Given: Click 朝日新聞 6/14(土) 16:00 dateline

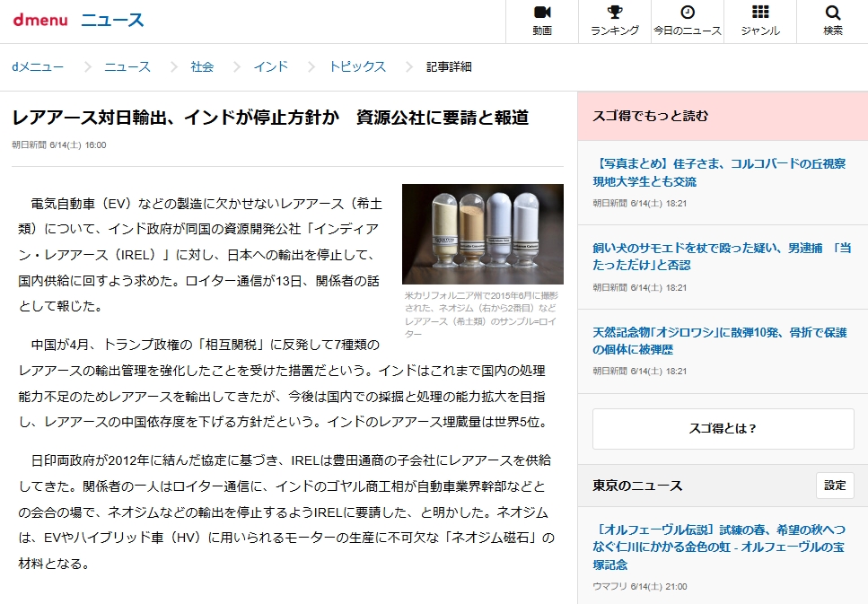Looking at the screenshot, I should point(58,145).
